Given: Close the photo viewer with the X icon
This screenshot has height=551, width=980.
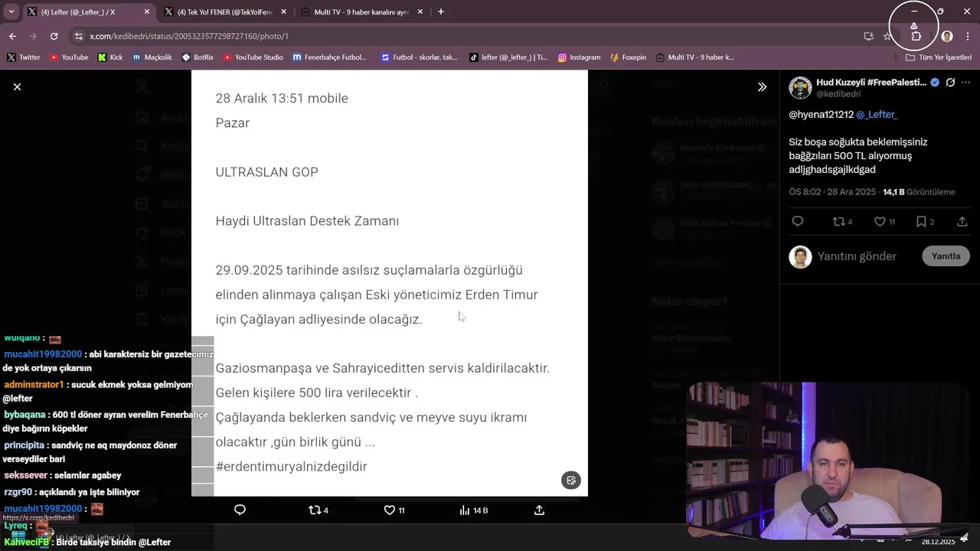Looking at the screenshot, I should click(17, 87).
